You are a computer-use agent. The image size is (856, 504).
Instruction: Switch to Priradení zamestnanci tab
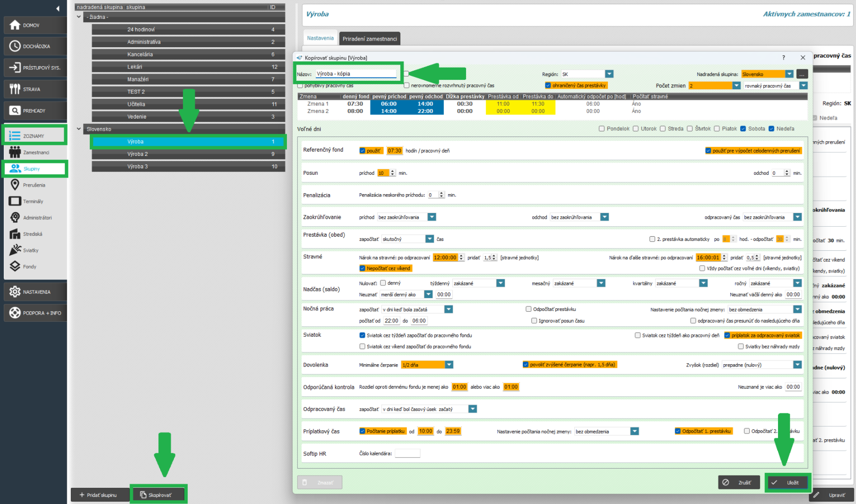370,39
